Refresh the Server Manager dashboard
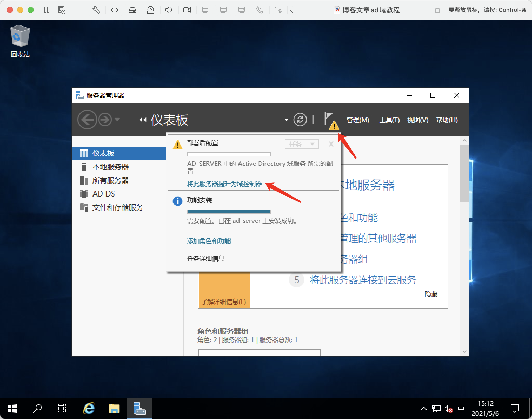This screenshot has width=532, height=419. click(300, 120)
